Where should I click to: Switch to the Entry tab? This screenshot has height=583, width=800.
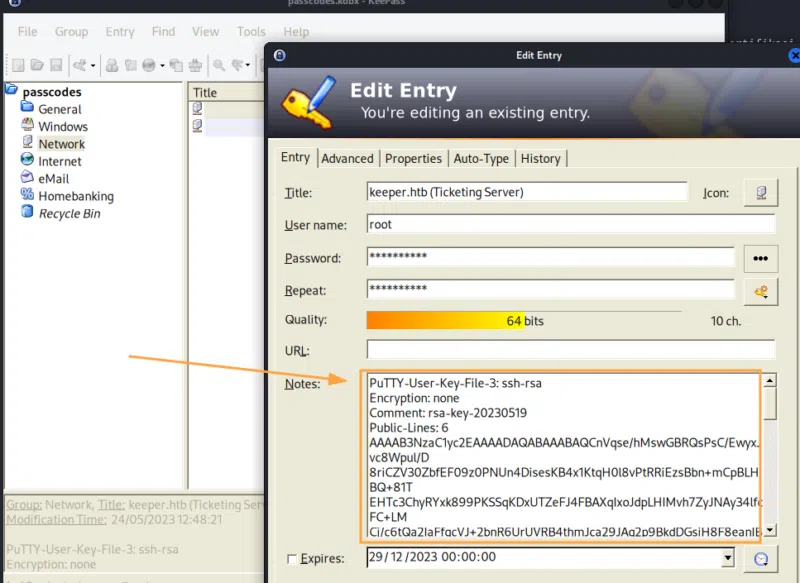point(295,157)
